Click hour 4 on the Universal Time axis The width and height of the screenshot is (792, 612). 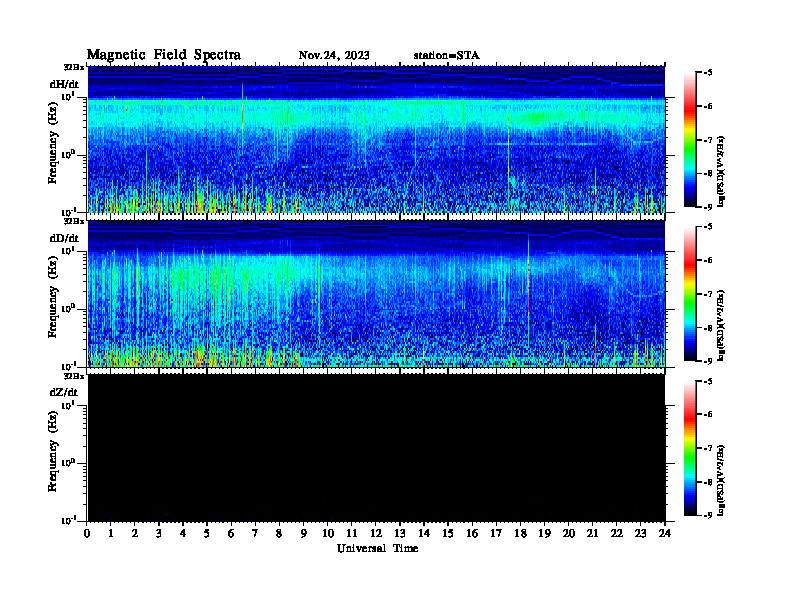[x=183, y=534]
